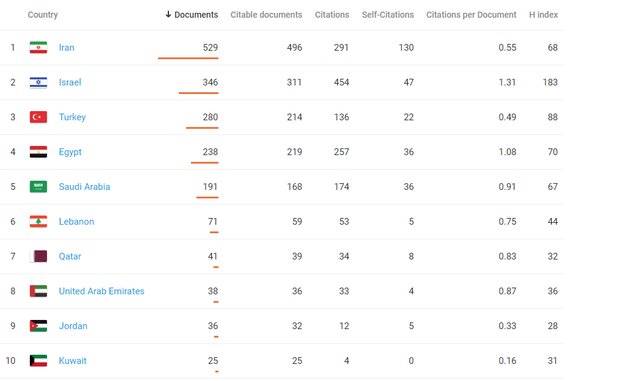The height and width of the screenshot is (381, 640).
Task: Sort by H index header
Action: coord(543,15)
